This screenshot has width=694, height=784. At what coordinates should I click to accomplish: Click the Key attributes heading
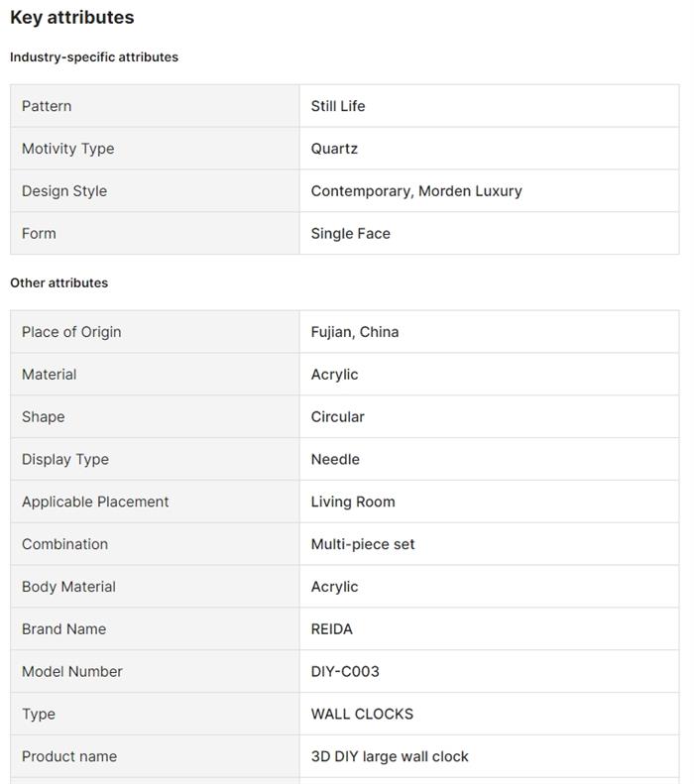click(72, 18)
